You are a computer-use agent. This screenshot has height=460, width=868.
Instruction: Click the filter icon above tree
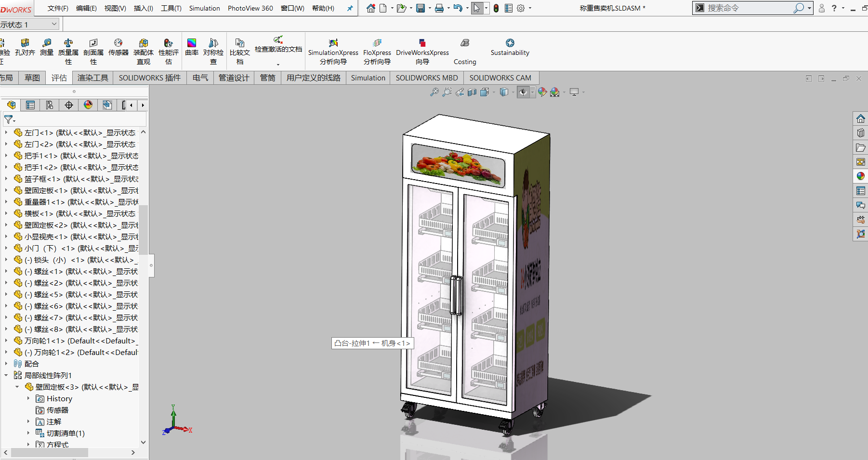[x=10, y=119]
